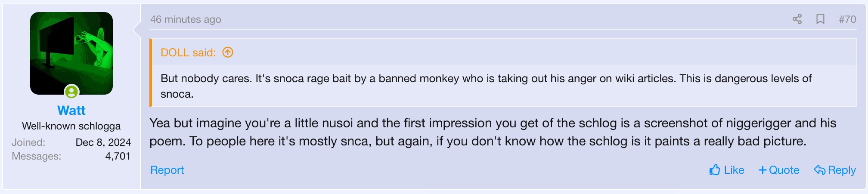Image resolution: width=868 pixels, height=194 pixels.
Task: Click the green online status badge
Action: pos(71,92)
